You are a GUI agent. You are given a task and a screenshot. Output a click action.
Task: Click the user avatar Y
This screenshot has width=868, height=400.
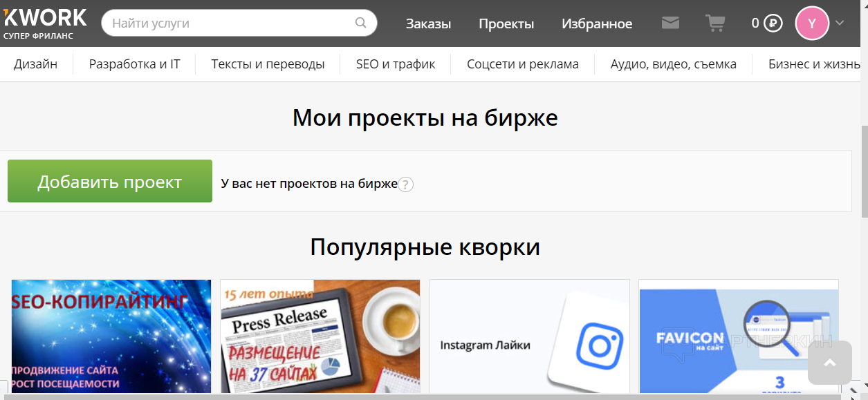pos(812,23)
